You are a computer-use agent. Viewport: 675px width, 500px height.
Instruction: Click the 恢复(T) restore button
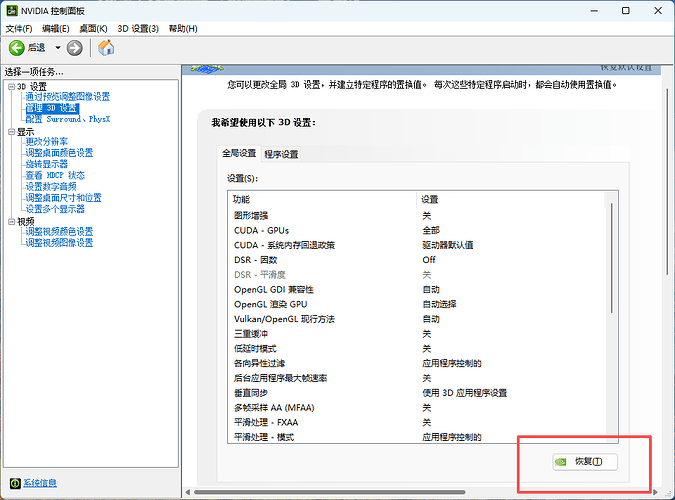click(585, 462)
